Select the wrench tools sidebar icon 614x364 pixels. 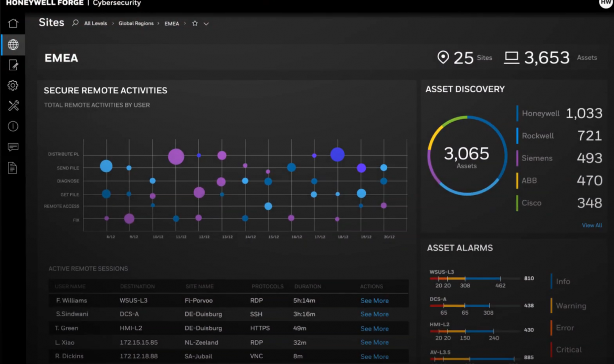pyautogui.click(x=13, y=106)
